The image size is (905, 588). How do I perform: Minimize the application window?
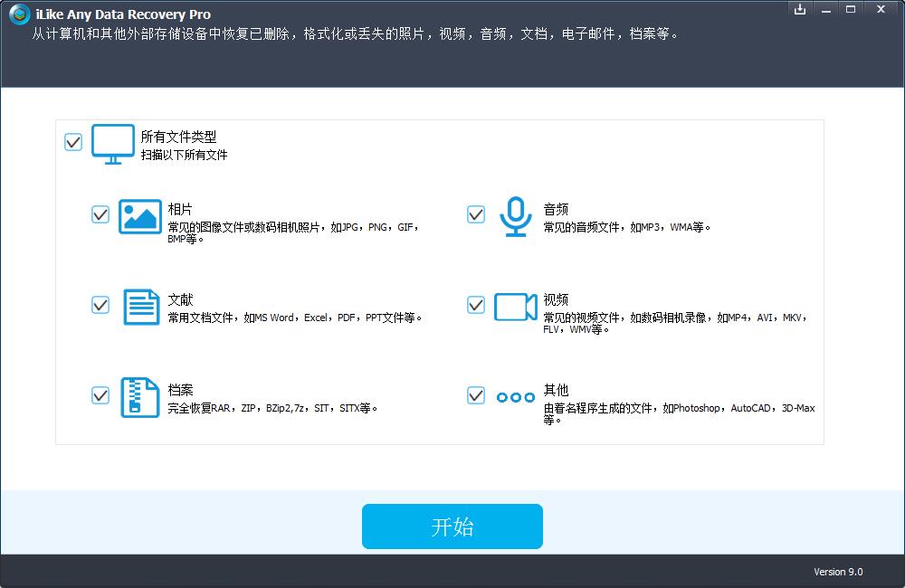pos(826,10)
